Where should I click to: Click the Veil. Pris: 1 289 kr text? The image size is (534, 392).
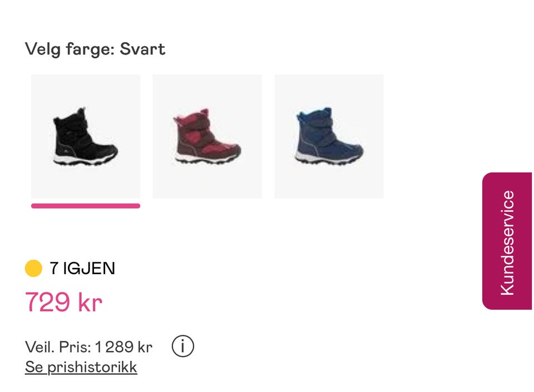point(88,347)
